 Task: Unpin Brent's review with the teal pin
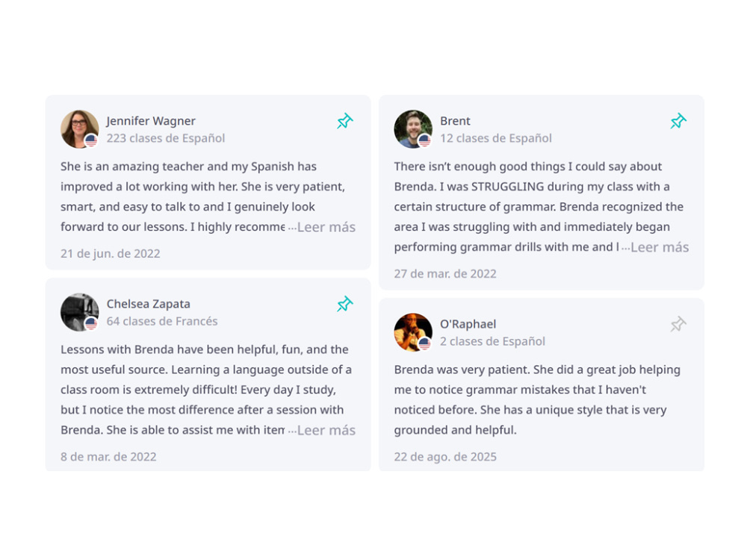coord(678,121)
